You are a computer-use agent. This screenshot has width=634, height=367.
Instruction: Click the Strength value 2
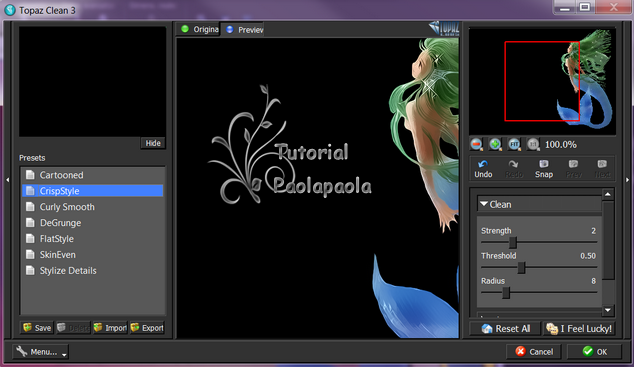pos(593,231)
